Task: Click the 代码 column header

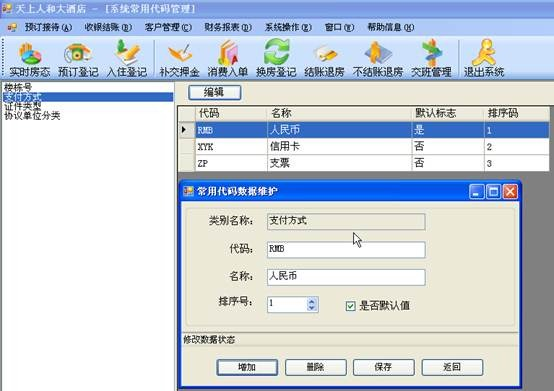Action: (231, 114)
